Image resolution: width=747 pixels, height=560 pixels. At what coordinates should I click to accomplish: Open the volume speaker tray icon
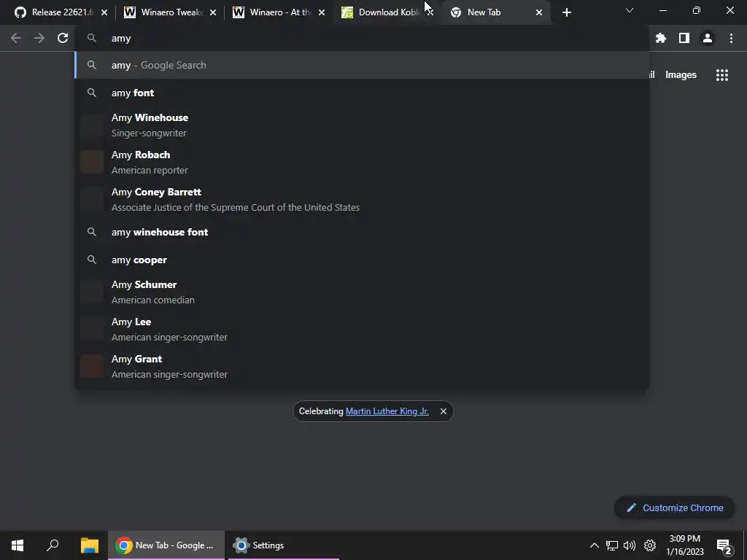[x=630, y=545]
